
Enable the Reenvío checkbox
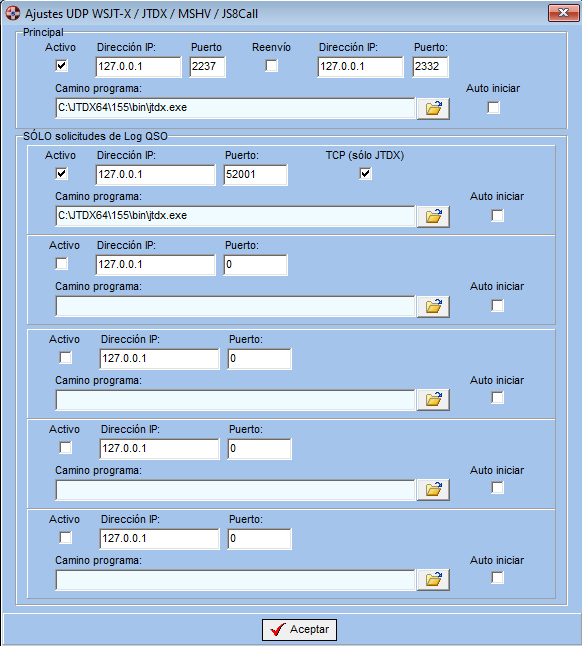(271, 66)
